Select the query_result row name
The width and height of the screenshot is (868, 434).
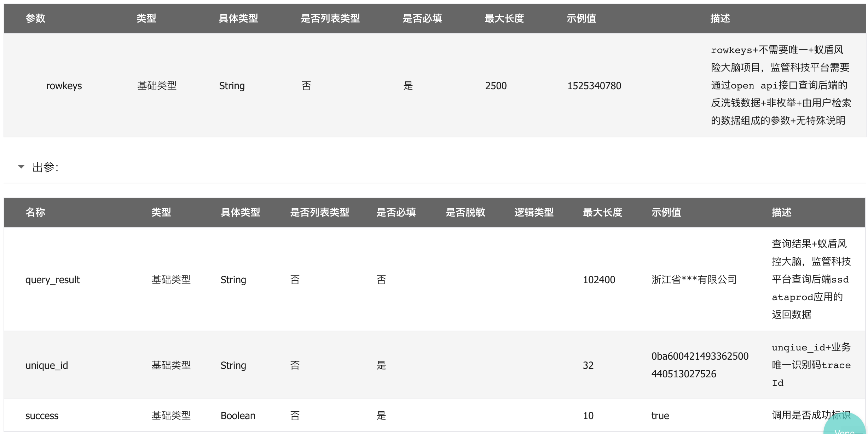[53, 280]
